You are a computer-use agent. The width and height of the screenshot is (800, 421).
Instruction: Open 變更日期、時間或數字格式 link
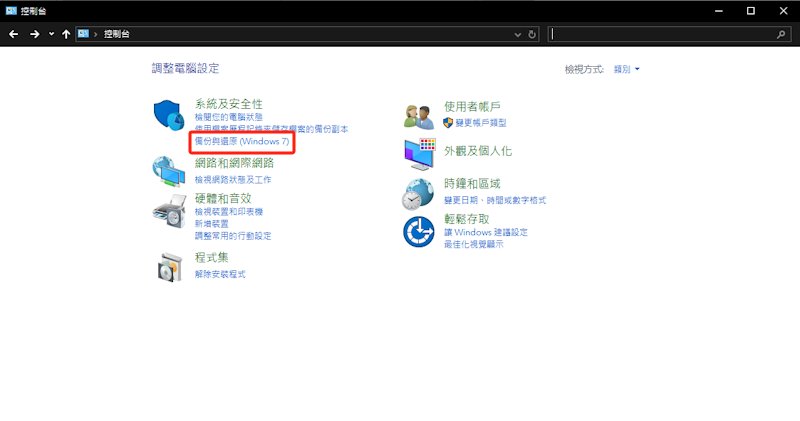pyautogui.click(x=495, y=200)
